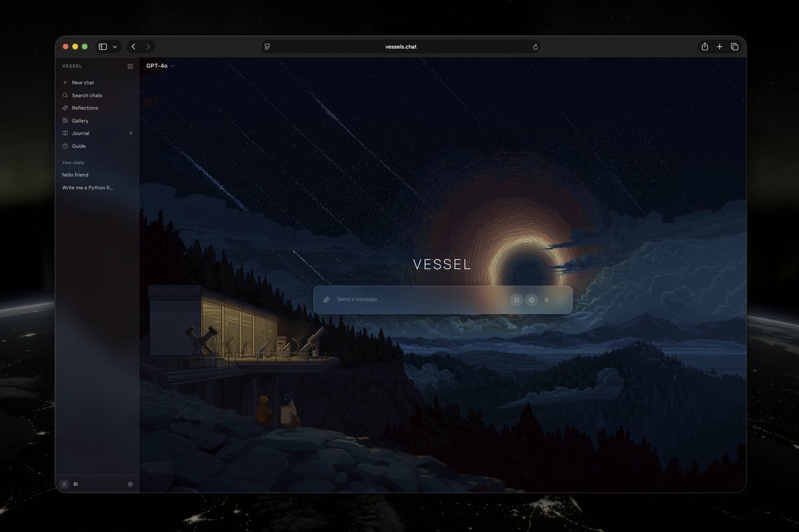Screen dimensions: 799x532
Task: Click the large VESSEL heading
Action: click(442, 264)
